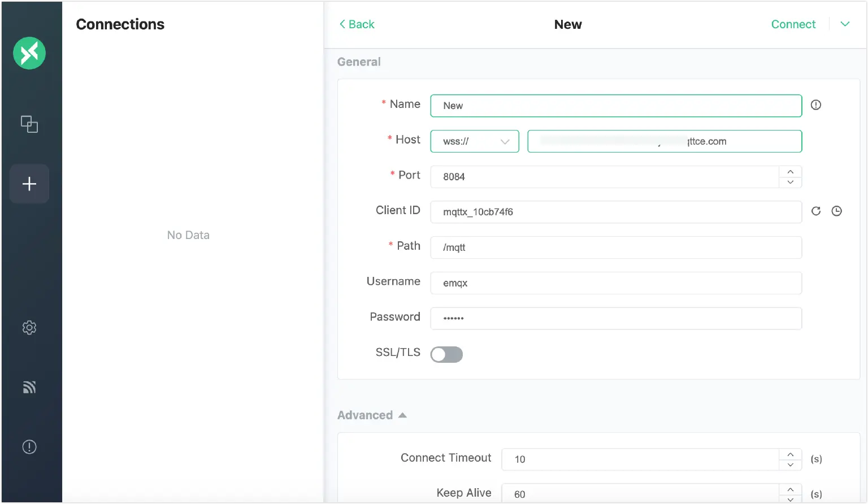Create a new connection with the plus icon
This screenshot has width=868, height=504.
tap(29, 183)
